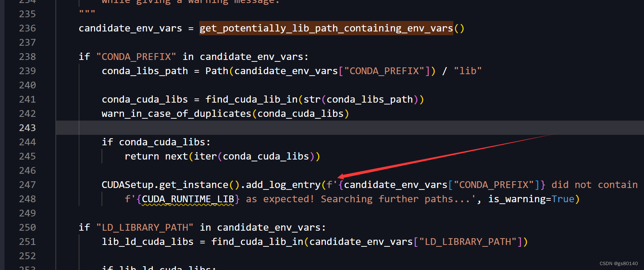This screenshot has width=644, height=270.
Task: Click line number 241 in gutter
Action: pos(27,100)
